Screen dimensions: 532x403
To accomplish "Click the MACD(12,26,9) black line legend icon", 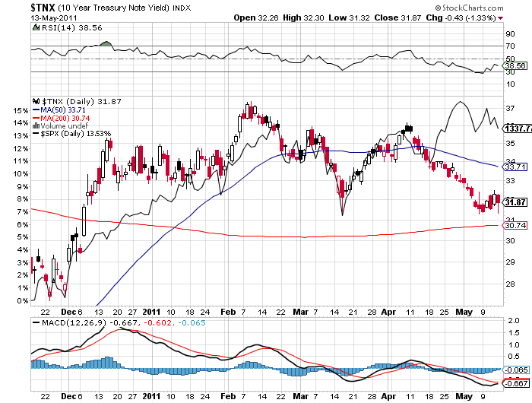I will tap(35, 323).
